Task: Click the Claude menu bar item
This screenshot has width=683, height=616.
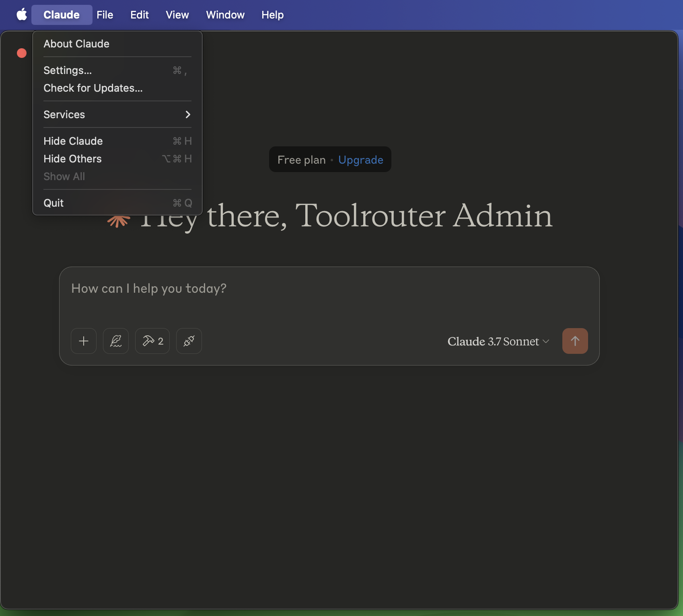Action: coord(62,15)
